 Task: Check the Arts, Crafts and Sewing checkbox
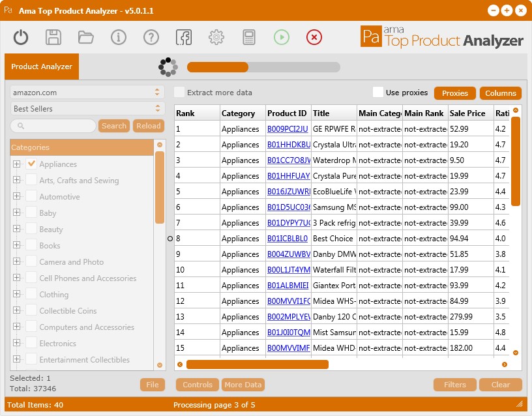click(31, 179)
